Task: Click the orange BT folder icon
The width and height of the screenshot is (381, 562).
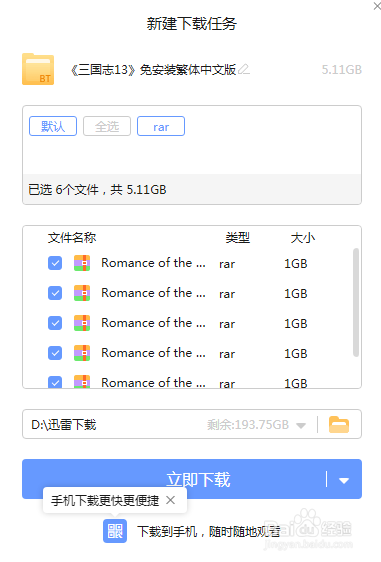Action: 38,69
